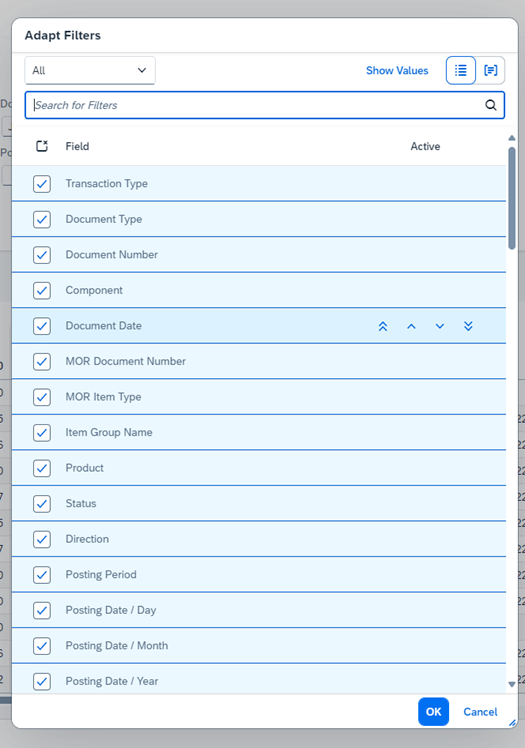Switch to list view icon
The image size is (525, 748).
pyautogui.click(x=461, y=71)
